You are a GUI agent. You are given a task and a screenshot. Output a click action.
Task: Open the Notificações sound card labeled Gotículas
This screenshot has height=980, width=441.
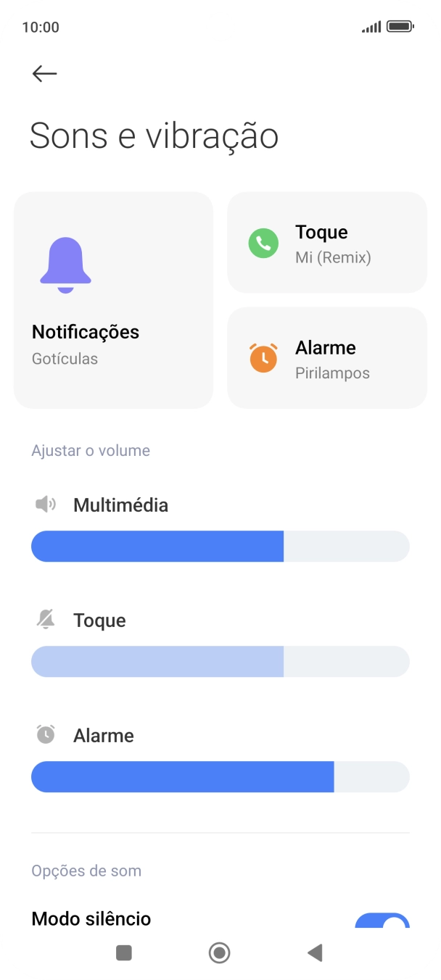click(x=112, y=299)
